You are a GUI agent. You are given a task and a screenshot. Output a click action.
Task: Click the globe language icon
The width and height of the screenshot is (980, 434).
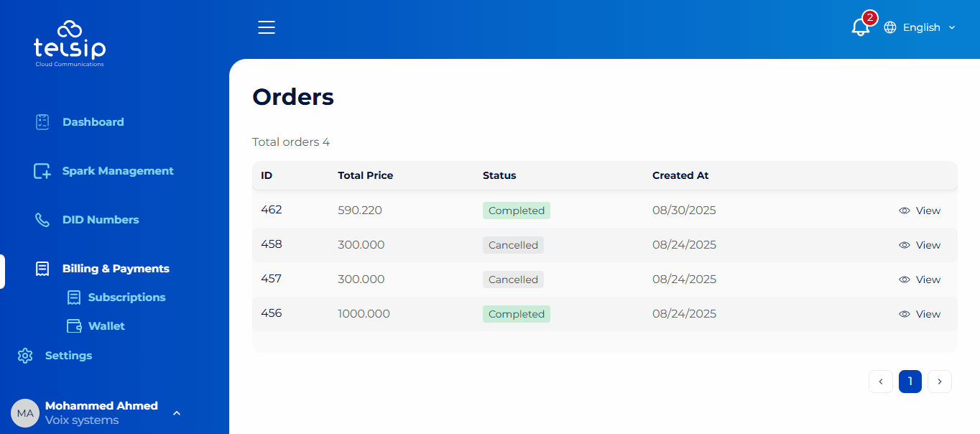(x=890, y=27)
